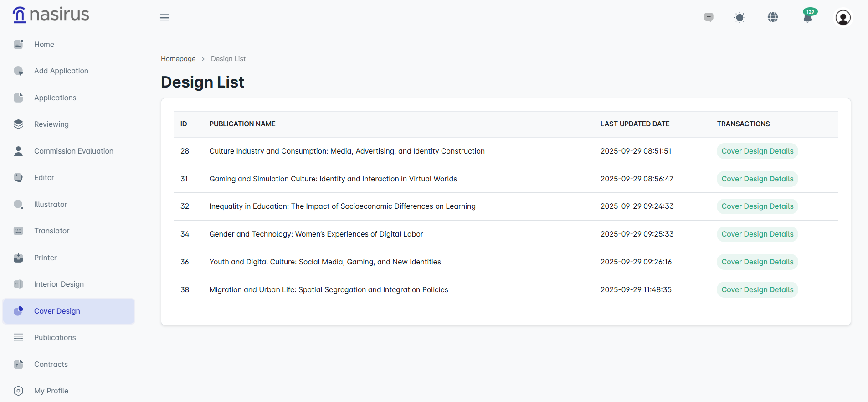
Task: Click the nasirus logo
Action: (x=51, y=15)
